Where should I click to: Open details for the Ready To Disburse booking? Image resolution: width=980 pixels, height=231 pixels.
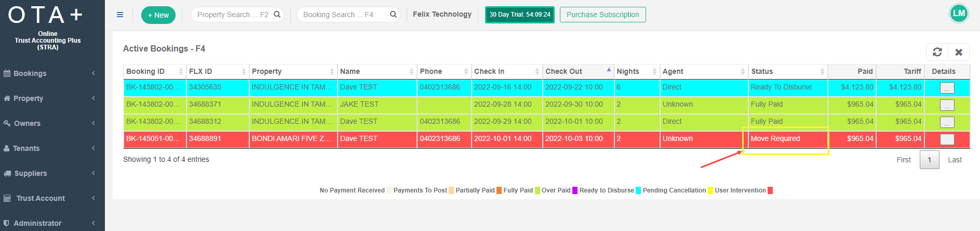(947, 88)
